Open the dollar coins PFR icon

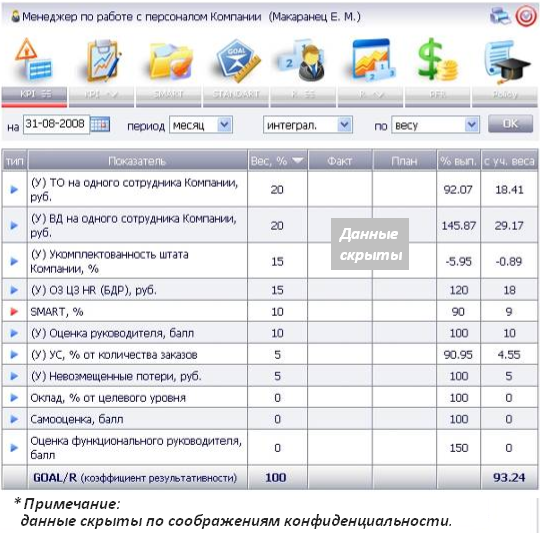[x=437, y=60]
